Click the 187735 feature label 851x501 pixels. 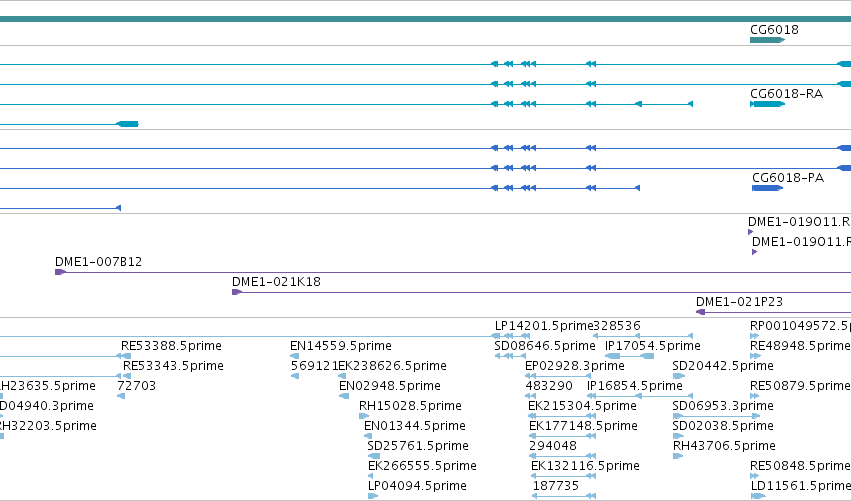click(556, 486)
